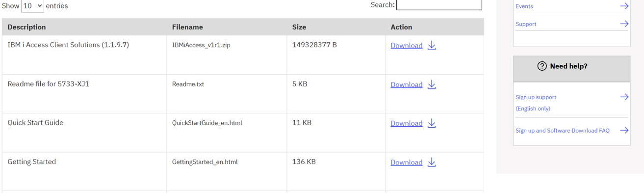Open Download link for Readme file
The width and height of the screenshot is (644, 193).
click(x=407, y=84)
